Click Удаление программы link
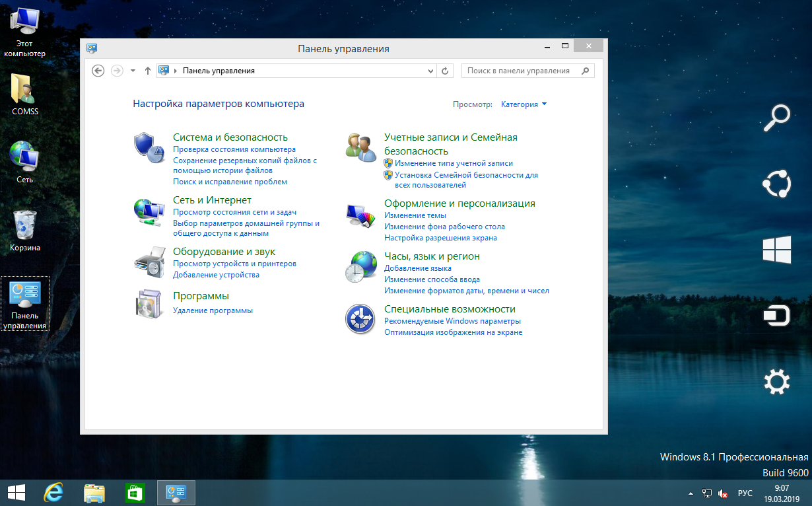 pyautogui.click(x=213, y=310)
